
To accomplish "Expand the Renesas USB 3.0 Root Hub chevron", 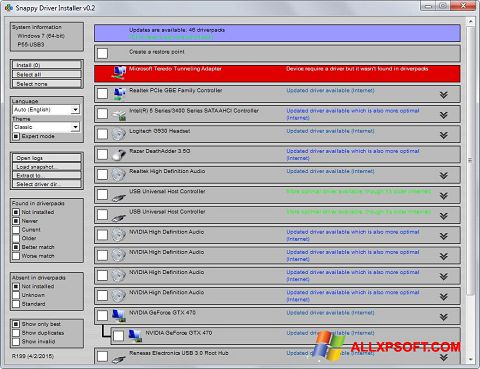I will 443,357.
